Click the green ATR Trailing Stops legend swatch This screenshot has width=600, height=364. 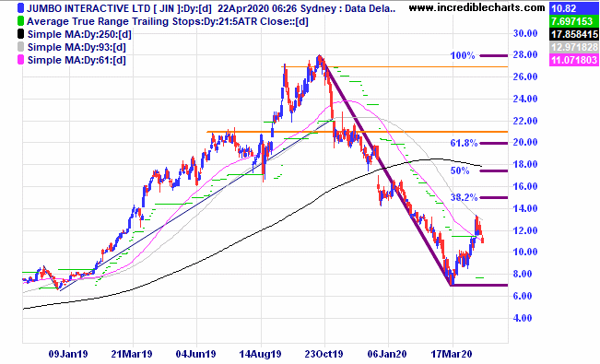pyautogui.click(x=20, y=21)
